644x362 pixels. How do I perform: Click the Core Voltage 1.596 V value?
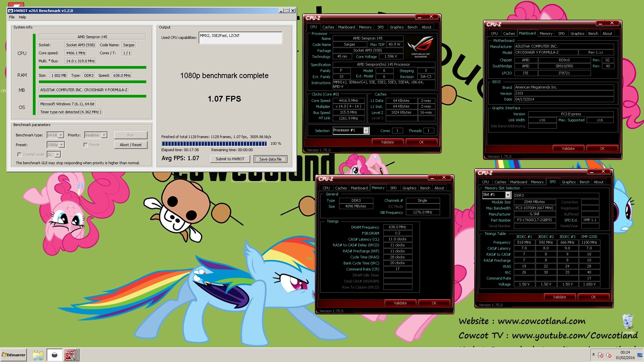click(391, 56)
